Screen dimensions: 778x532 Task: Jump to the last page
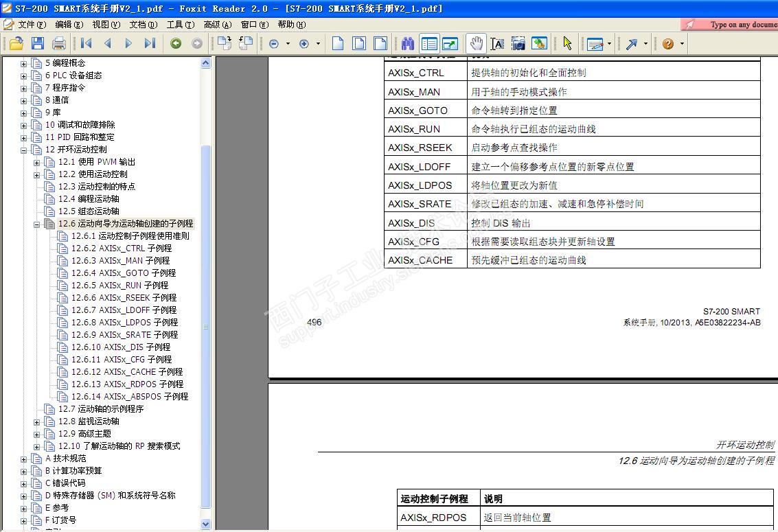[x=150, y=44]
